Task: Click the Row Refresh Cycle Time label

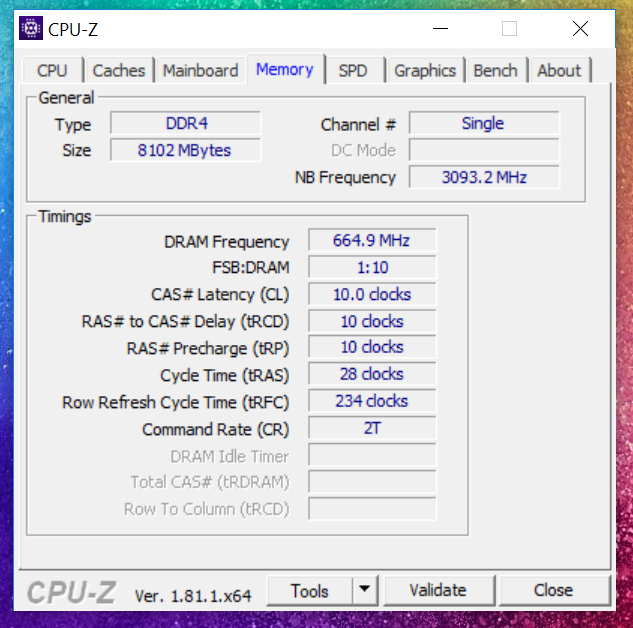Action: point(176,402)
